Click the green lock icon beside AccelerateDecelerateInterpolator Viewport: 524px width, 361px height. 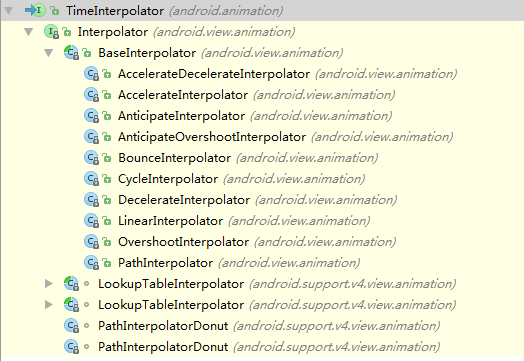pyautogui.click(x=107, y=74)
